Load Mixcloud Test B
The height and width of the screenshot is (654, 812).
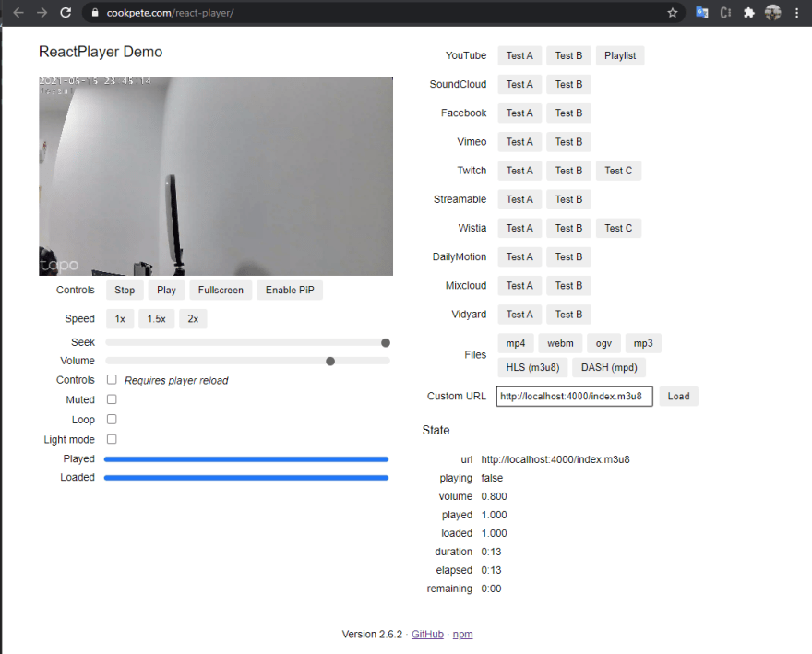click(568, 285)
